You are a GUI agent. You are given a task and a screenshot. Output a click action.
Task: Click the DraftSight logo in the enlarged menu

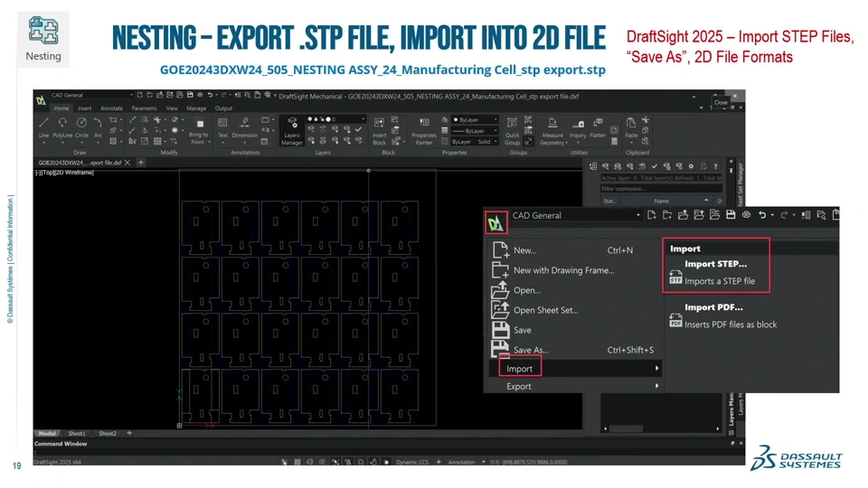click(x=495, y=222)
